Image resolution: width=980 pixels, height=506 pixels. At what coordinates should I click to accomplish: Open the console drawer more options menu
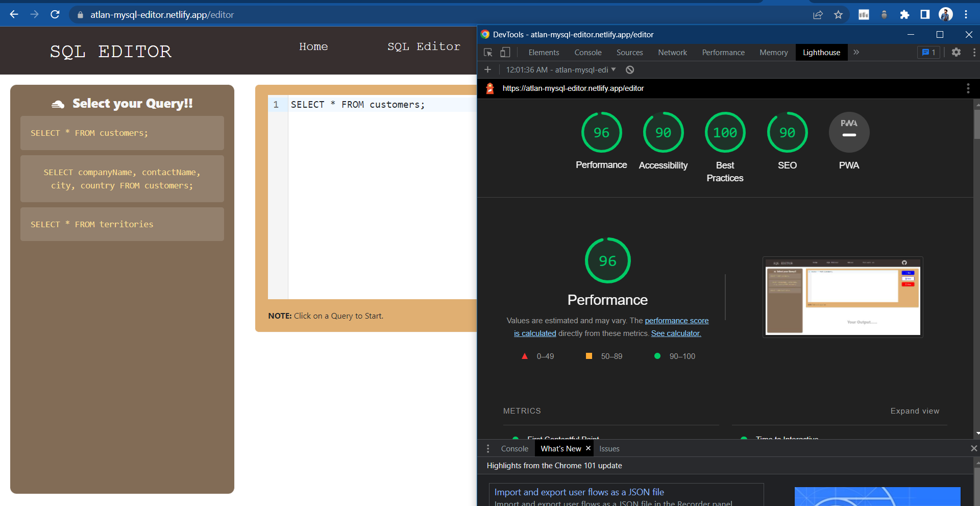tap(488, 448)
